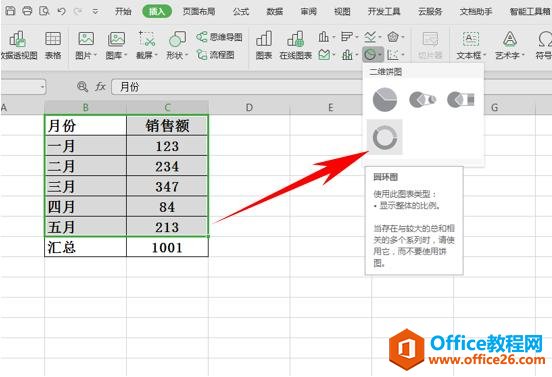Insert a 流程图 flowchart
This screenshot has width=552, height=377.
click(x=216, y=55)
